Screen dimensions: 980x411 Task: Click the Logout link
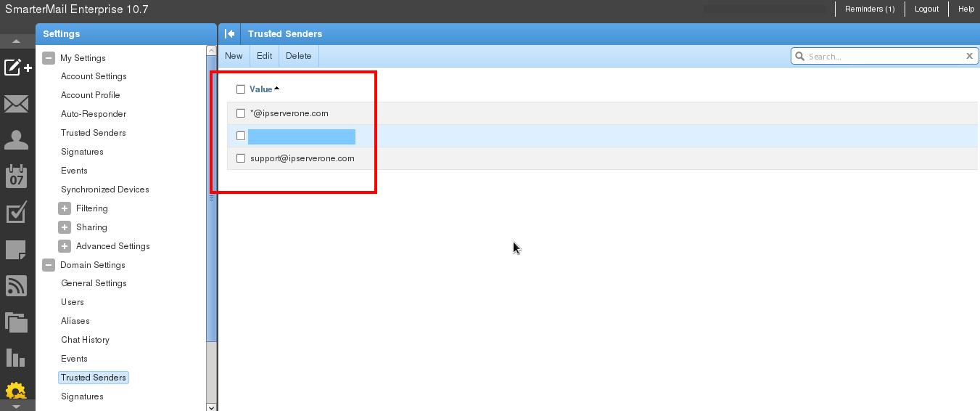point(926,9)
